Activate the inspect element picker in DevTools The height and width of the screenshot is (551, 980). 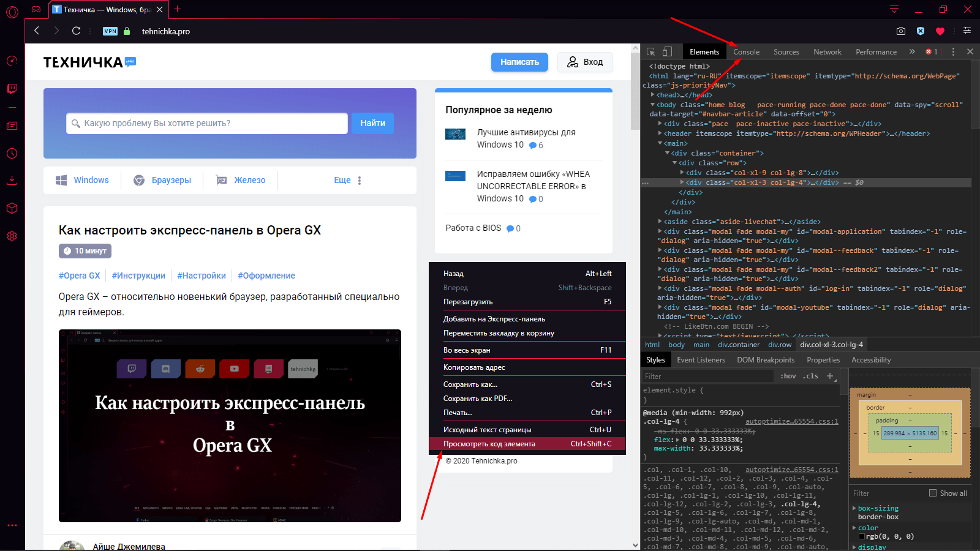[x=650, y=52]
